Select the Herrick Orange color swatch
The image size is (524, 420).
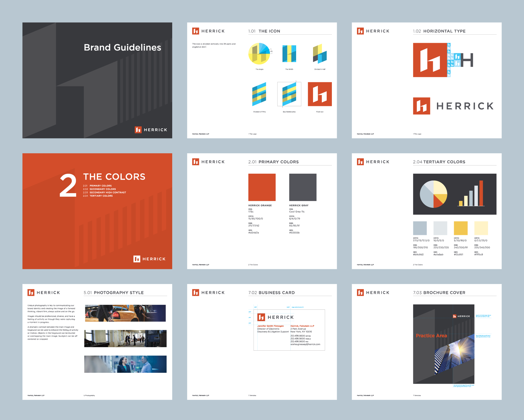tap(262, 187)
